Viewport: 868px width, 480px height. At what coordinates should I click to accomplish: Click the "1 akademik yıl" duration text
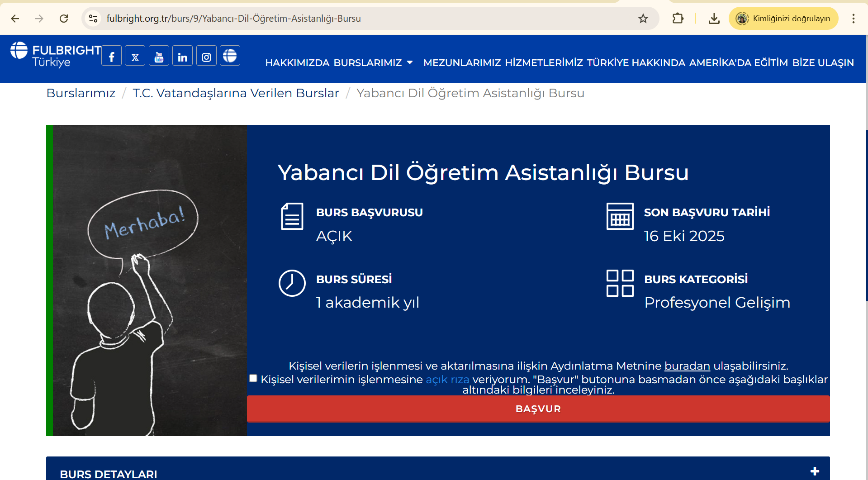coord(368,303)
